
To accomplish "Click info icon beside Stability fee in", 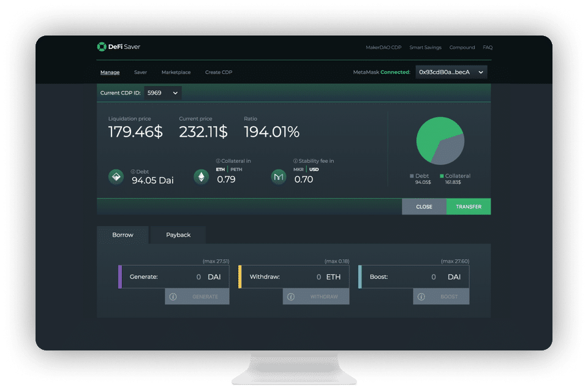I will [x=295, y=161].
